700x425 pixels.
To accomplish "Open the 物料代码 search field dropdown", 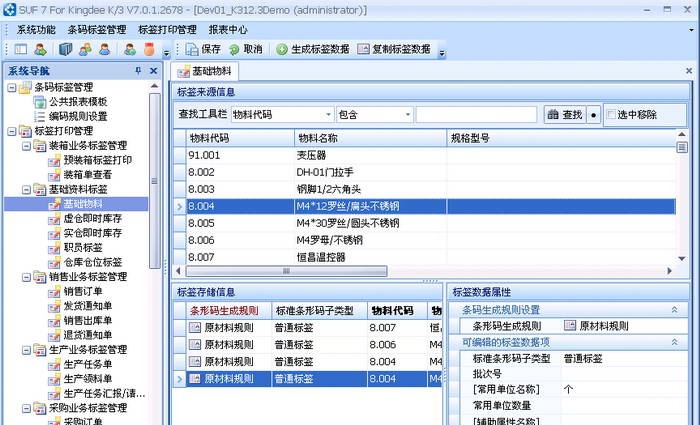I will (329, 115).
